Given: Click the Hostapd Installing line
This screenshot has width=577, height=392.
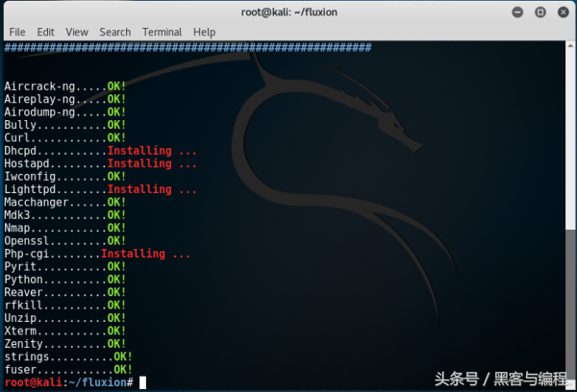Looking at the screenshot, I should tap(100, 163).
